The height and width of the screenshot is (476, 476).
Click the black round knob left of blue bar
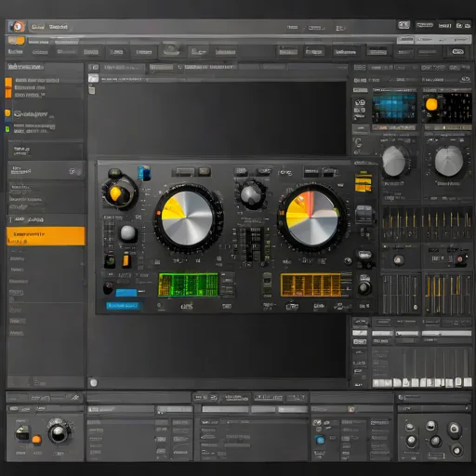(x=108, y=287)
